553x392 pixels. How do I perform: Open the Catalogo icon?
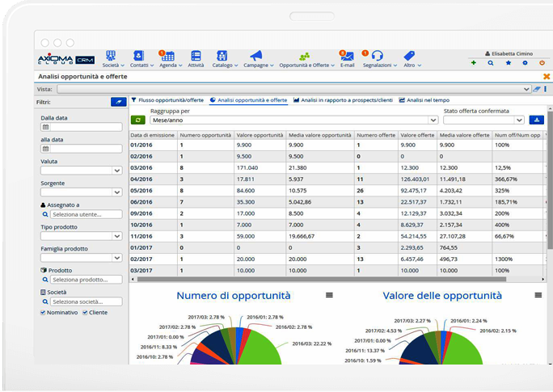[221, 56]
